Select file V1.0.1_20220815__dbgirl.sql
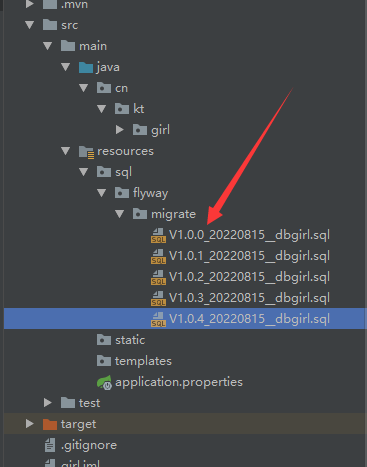Image resolution: width=367 pixels, height=467 pixels. [x=249, y=256]
